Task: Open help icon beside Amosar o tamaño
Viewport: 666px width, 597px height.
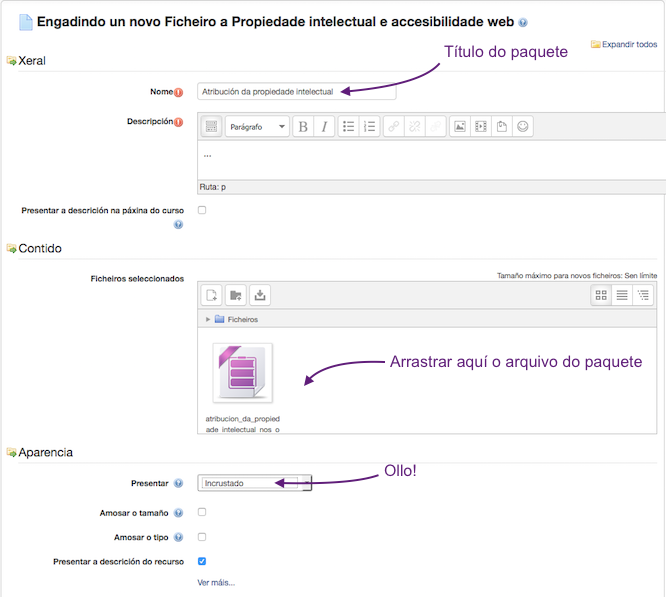Action: click(x=178, y=513)
